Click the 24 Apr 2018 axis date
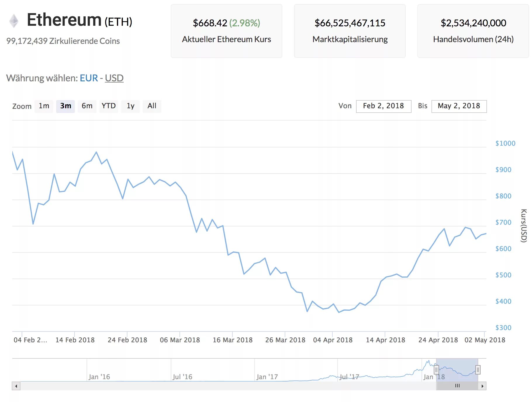Viewport: 532px width, 402px height. point(438,340)
